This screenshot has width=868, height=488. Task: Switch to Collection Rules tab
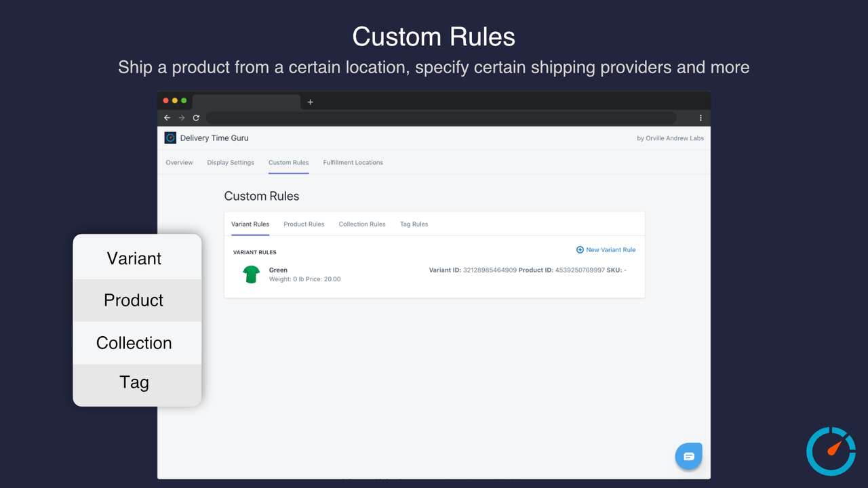(362, 224)
